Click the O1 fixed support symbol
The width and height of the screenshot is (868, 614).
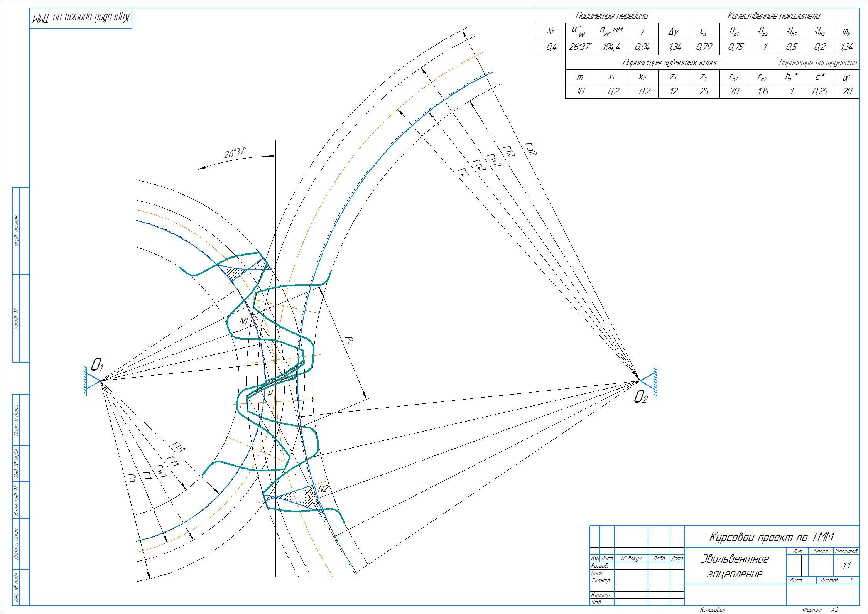(x=91, y=380)
